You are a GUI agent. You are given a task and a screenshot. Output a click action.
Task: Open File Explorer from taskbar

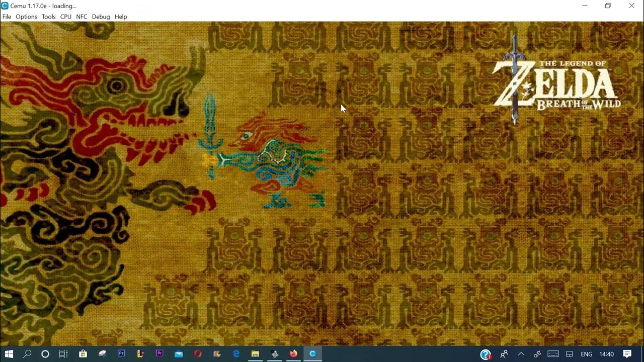255,354
